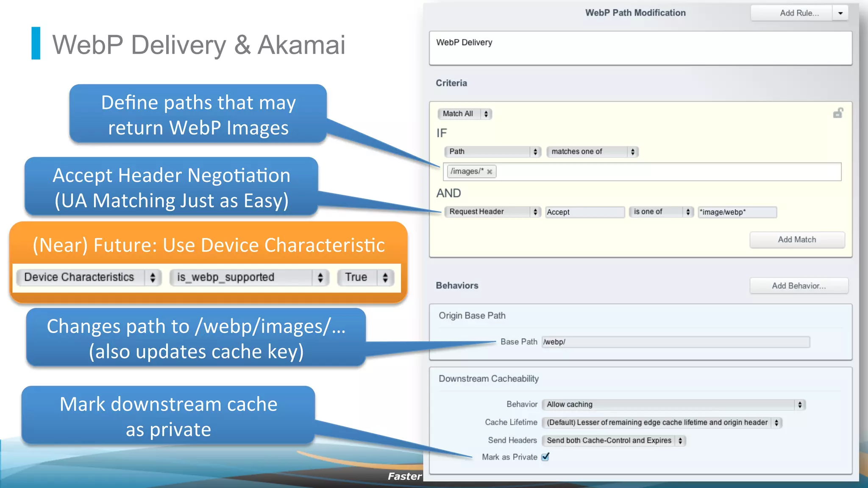The width and height of the screenshot is (868, 488).
Task: Click the Add Behavior... button
Action: [799, 286]
